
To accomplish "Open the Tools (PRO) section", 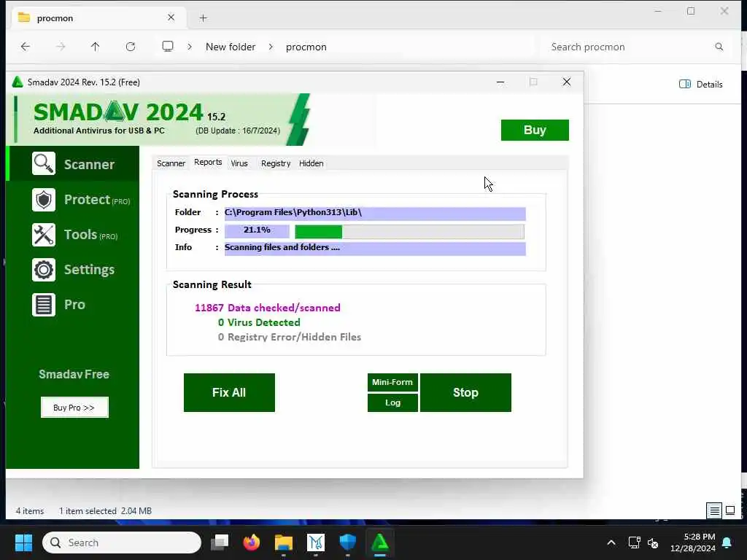I will (74, 235).
